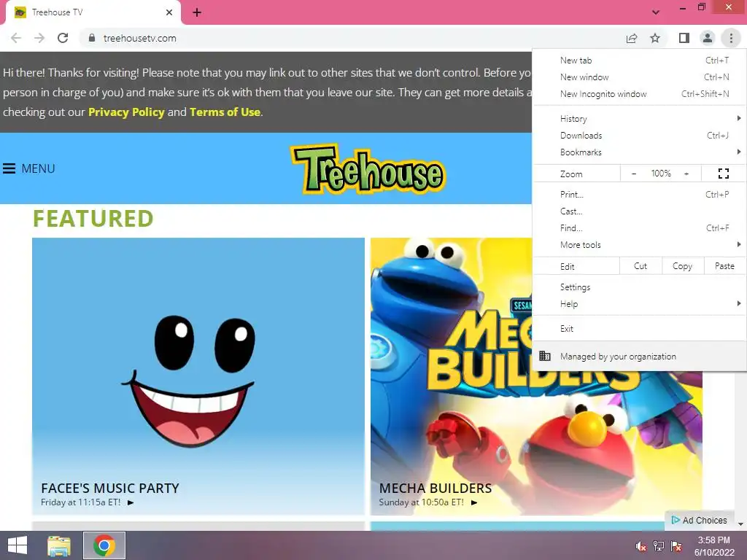Open the side panel icon
The height and width of the screenshot is (560, 747).
[x=684, y=38]
